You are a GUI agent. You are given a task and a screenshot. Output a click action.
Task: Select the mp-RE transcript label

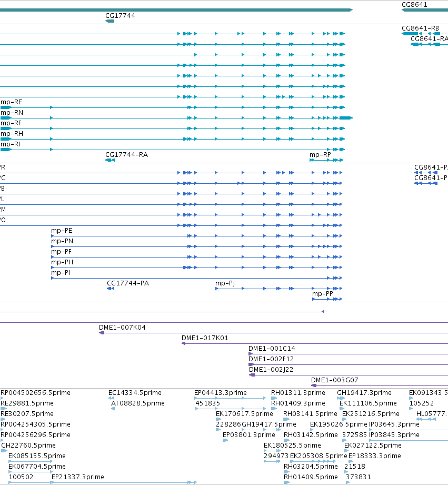(x=12, y=102)
